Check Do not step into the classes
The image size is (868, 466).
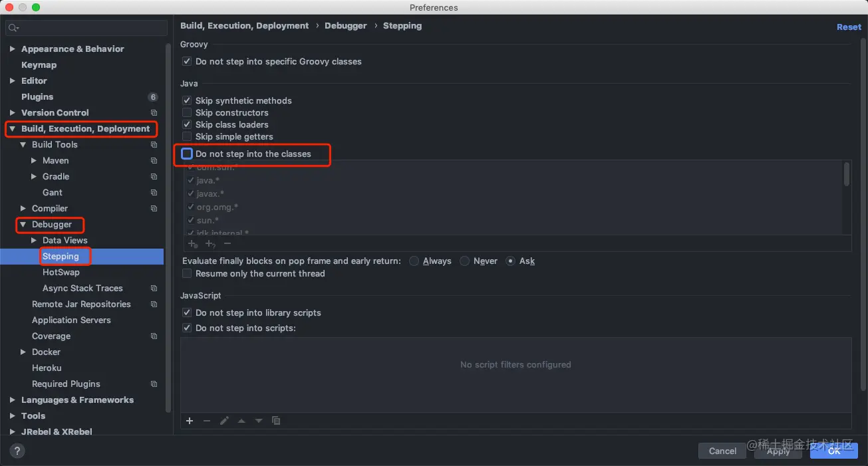click(x=187, y=154)
